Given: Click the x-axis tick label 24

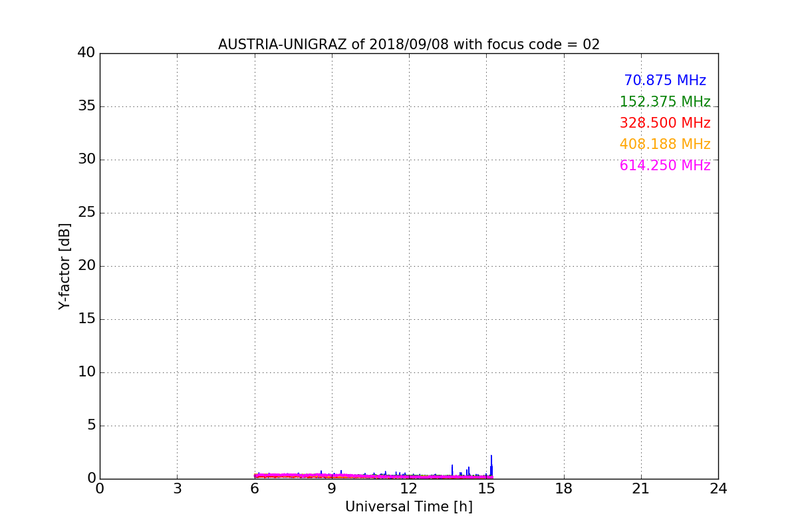Looking at the screenshot, I should pos(718,489).
